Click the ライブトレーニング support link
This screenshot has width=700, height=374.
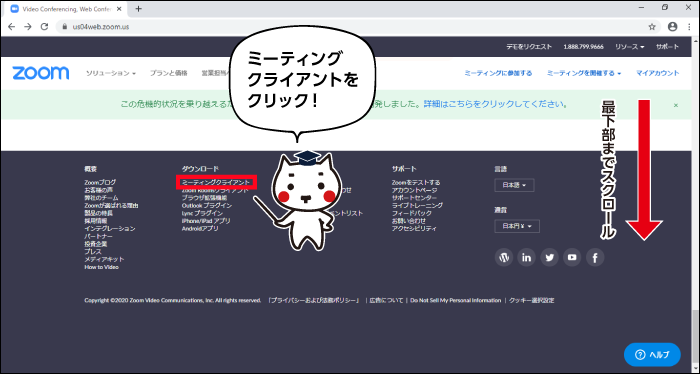417,205
